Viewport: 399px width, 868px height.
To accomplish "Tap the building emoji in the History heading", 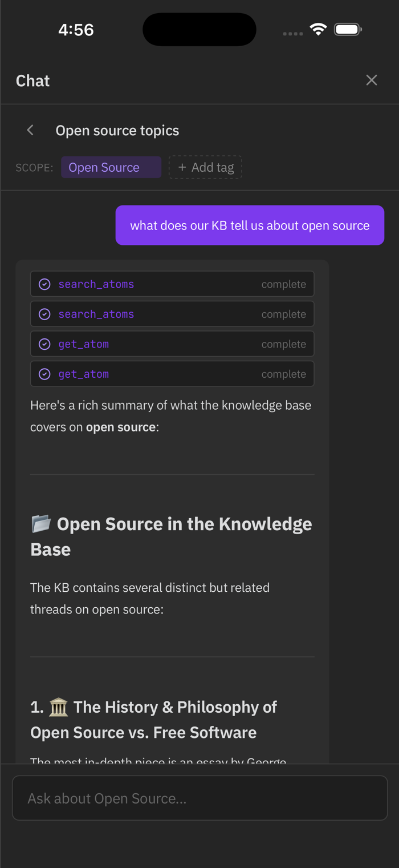I will point(59,708).
